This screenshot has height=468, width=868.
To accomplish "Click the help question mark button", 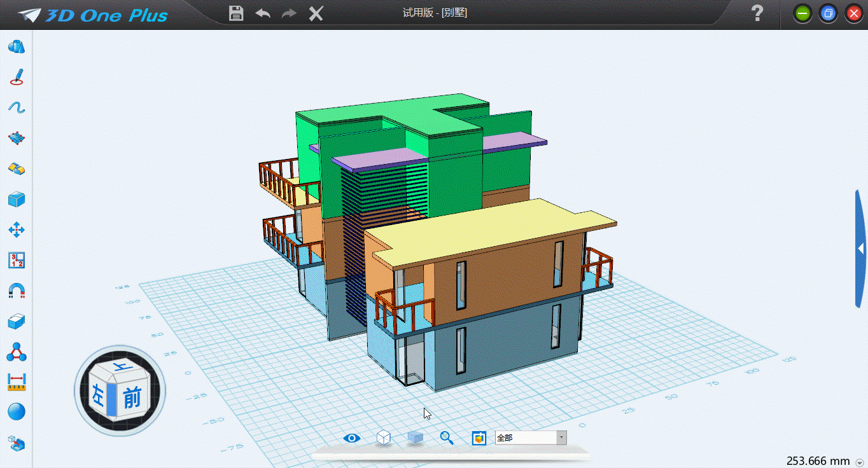I will [x=757, y=13].
